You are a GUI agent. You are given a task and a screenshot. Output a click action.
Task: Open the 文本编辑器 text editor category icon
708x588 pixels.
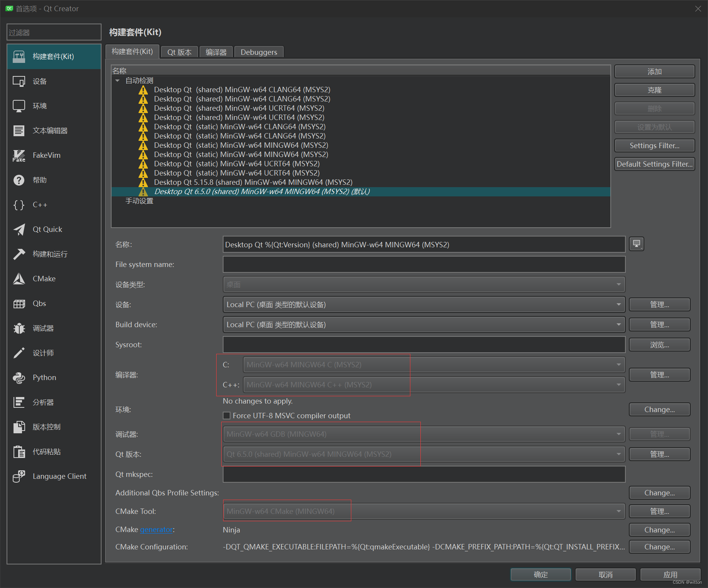19,131
